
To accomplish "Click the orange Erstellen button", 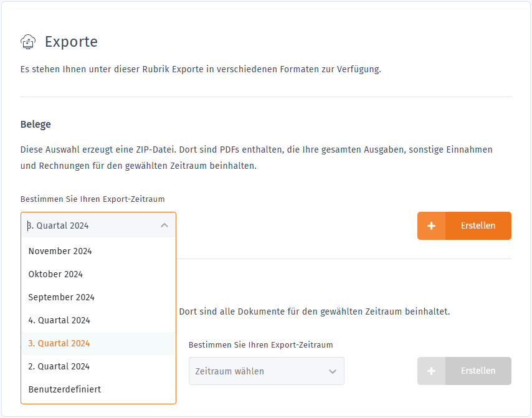I will click(478, 226).
